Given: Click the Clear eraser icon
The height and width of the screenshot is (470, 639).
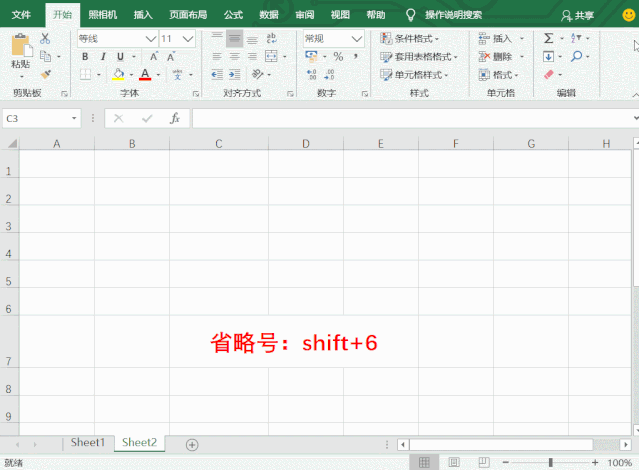Looking at the screenshot, I should point(549,75).
